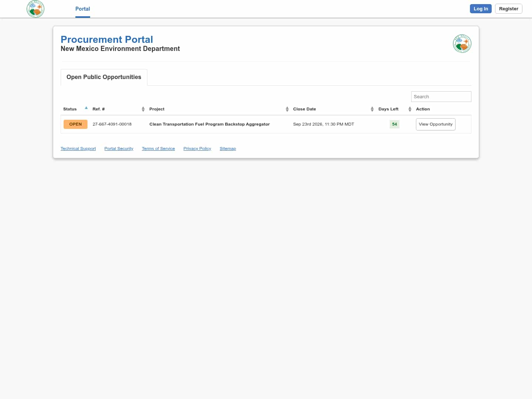Open the Portal navigation tab
This screenshot has width=532, height=399.
point(83,9)
